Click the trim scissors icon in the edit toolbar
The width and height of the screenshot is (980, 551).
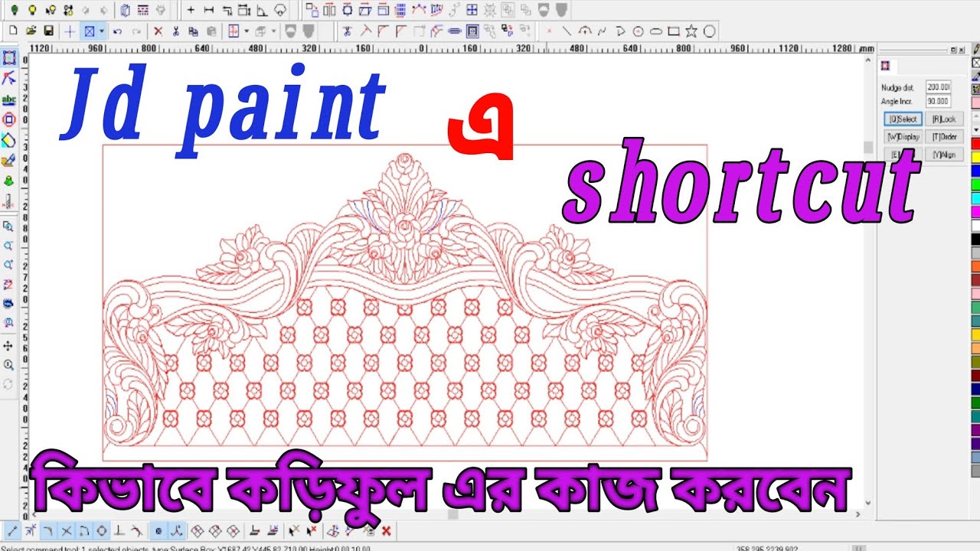point(347,31)
